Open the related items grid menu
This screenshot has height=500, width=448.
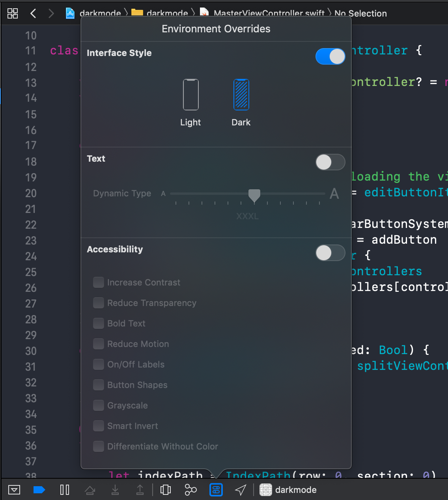coord(13,13)
